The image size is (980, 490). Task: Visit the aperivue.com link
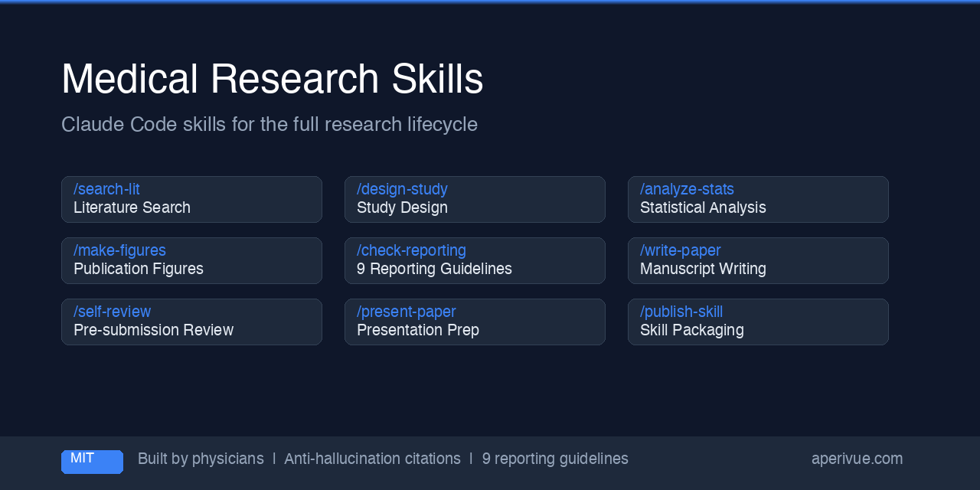coord(857,459)
